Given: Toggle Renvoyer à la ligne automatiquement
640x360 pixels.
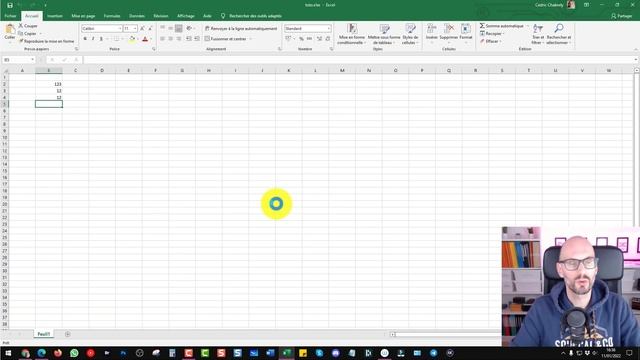Looking at the screenshot, I should (x=241, y=29).
